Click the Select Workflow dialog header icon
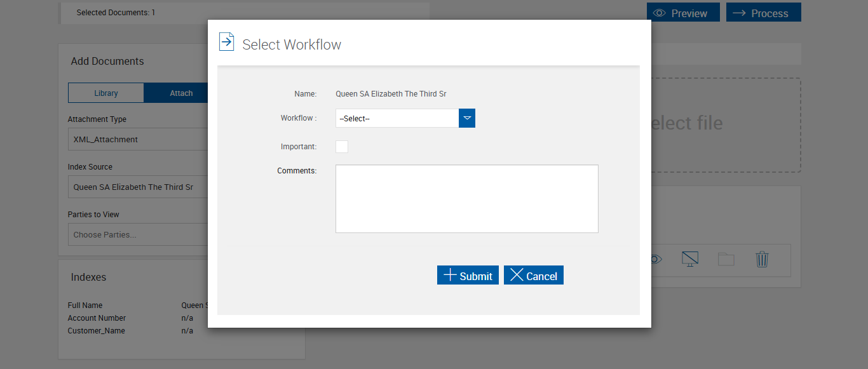 point(226,42)
